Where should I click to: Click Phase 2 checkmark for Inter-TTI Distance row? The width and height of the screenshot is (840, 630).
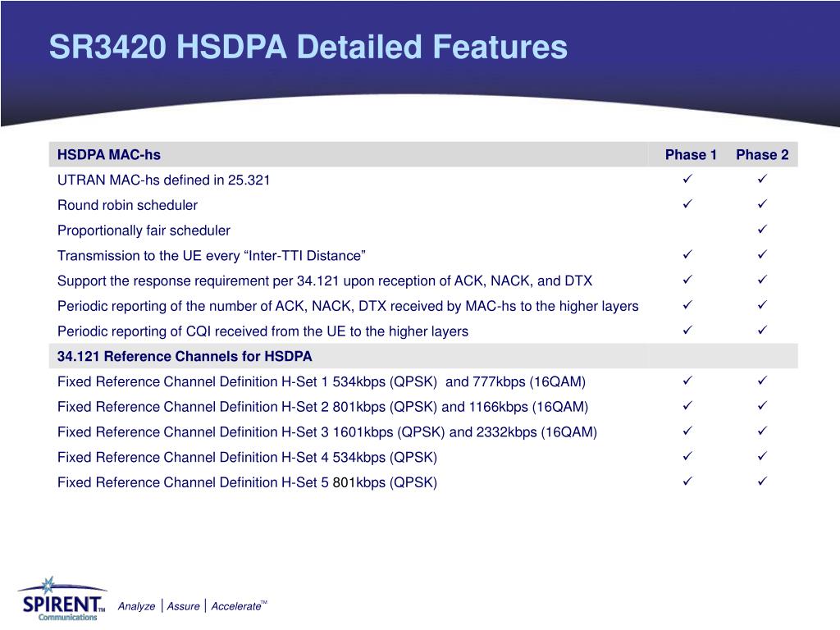click(762, 254)
